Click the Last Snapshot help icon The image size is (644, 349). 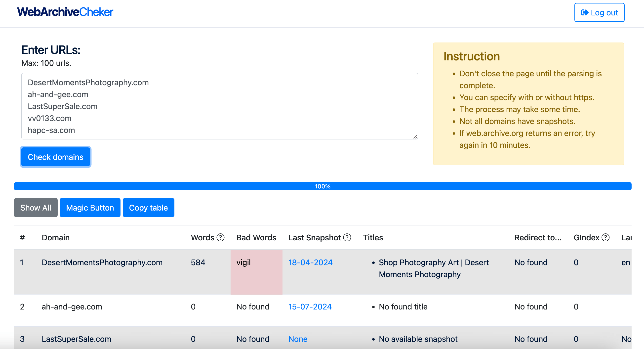pos(347,237)
